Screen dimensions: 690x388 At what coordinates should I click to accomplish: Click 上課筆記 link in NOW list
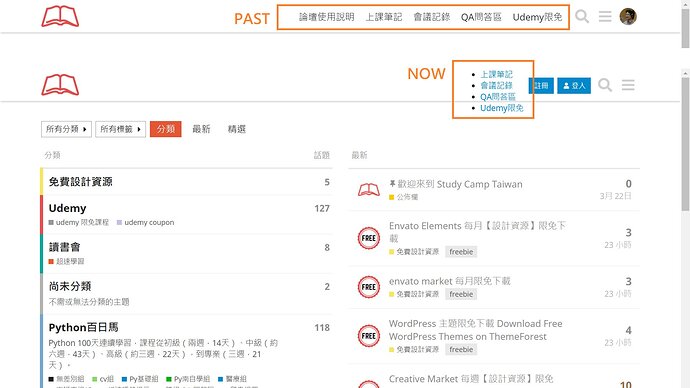496,74
